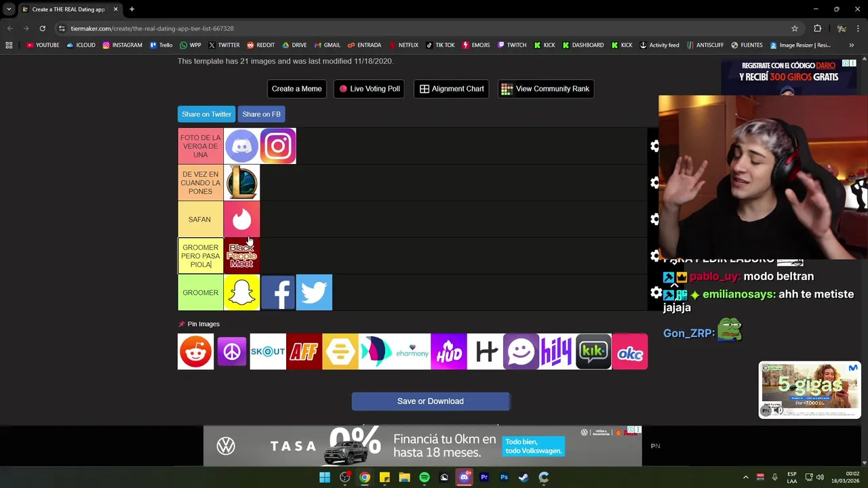This screenshot has width=868, height=488.
Task: Open the YOUTUBE bookmark
Action: [43, 45]
